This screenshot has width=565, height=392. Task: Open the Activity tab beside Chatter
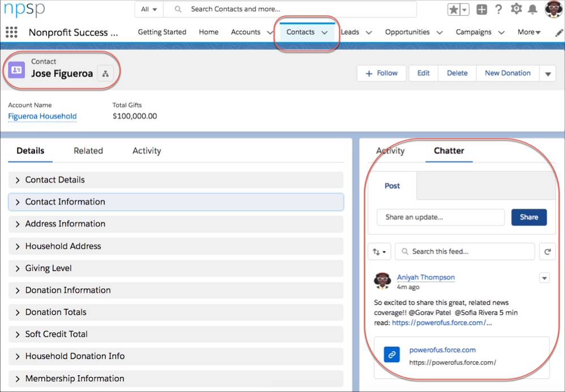(x=390, y=150)
